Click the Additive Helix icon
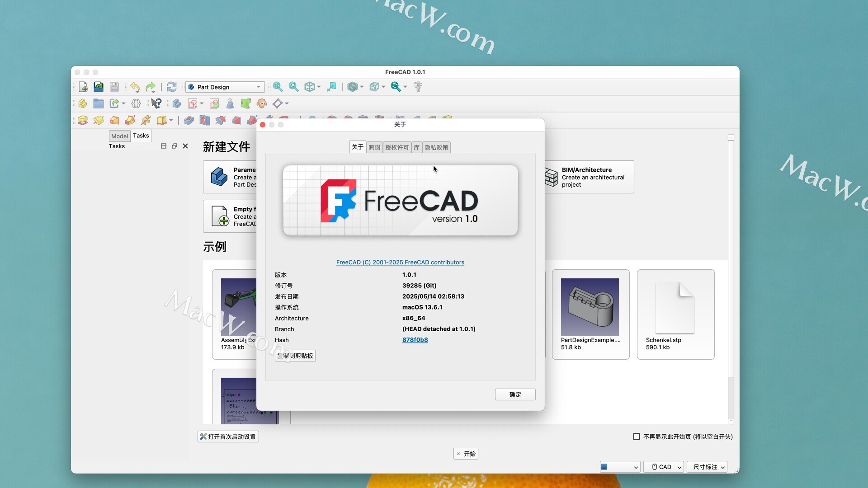This screenshot has width=868, height=488. pos(146,120)
